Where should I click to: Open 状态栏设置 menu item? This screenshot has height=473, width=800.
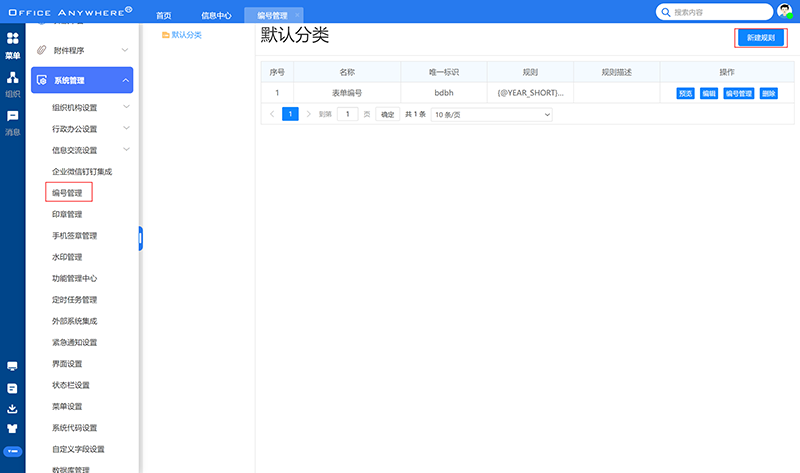click(x=71, y=385)
